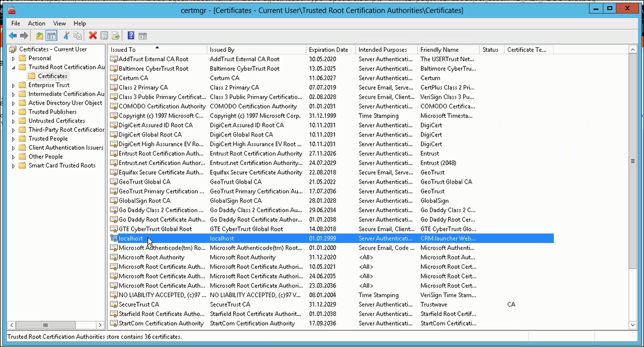Click the vertical scrollbar up arrow
This screenshot has height=347, width=644.
point(633,49)
